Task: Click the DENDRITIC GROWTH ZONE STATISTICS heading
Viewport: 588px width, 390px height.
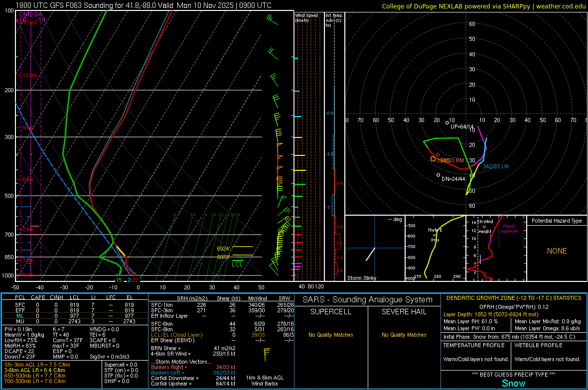Action: pos(514,298)
